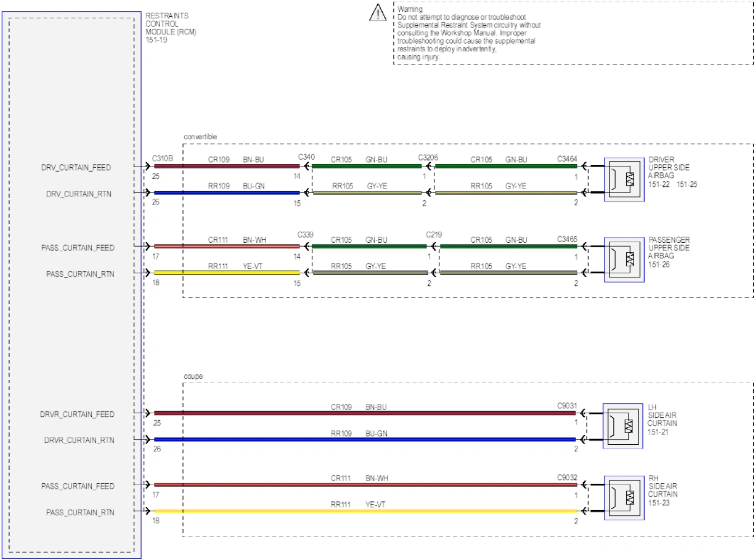
Task: Click the warning triangle icon
Action: [x=378, y=12]
